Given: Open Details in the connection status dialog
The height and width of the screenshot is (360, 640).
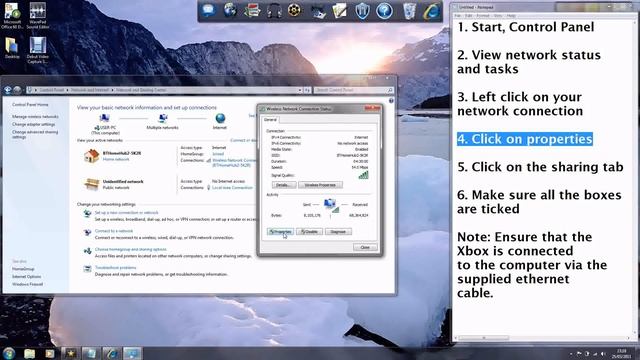Looking at the screenshot, I should point(284,185).
